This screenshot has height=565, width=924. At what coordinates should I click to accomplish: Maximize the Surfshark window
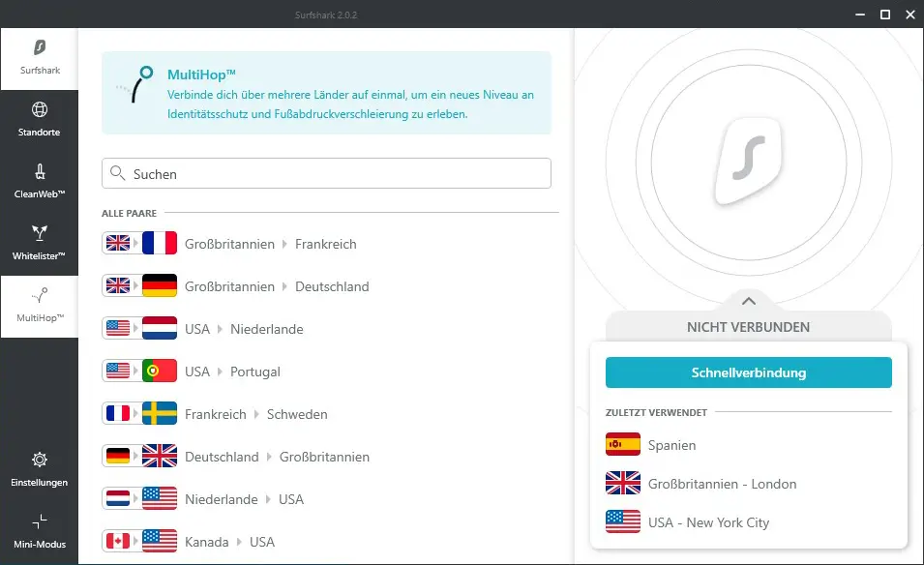(x=885, y=15)
